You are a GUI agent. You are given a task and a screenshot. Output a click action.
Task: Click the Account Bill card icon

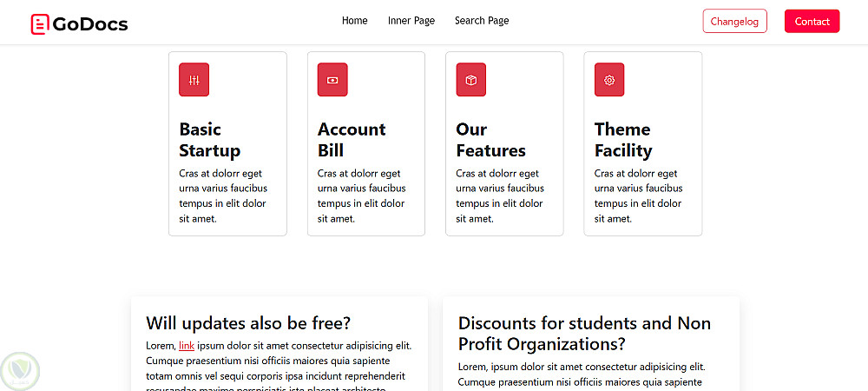[332, 80]
